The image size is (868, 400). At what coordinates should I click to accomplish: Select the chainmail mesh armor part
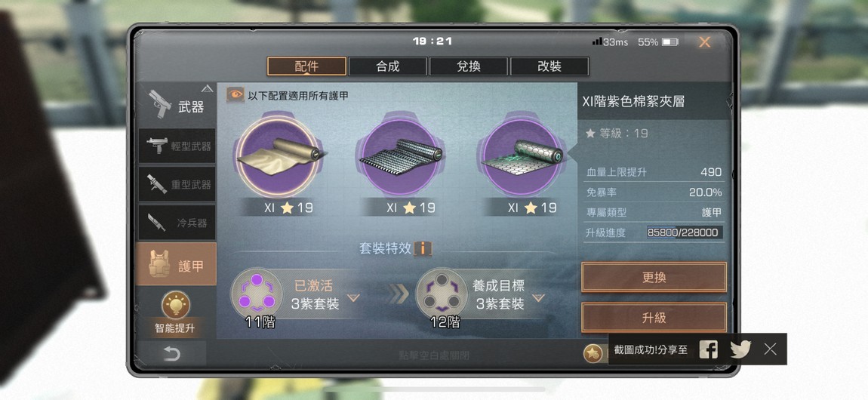coord(399,156)
